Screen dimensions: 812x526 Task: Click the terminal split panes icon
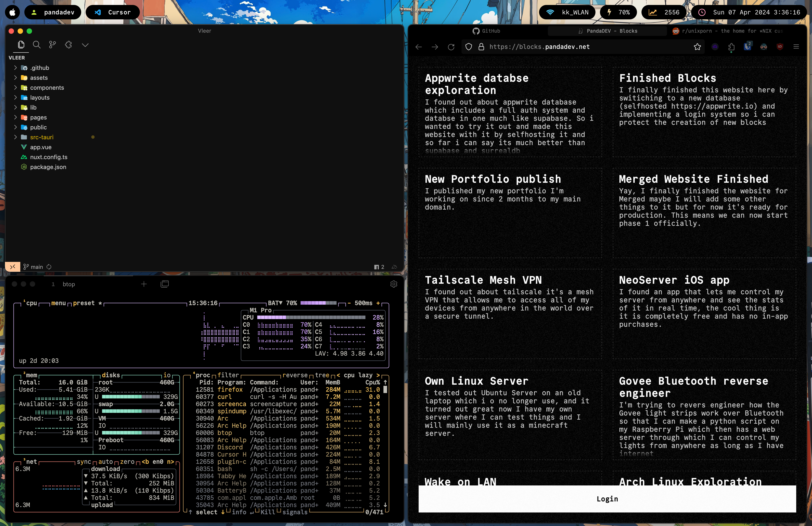(x=164, y=284)
